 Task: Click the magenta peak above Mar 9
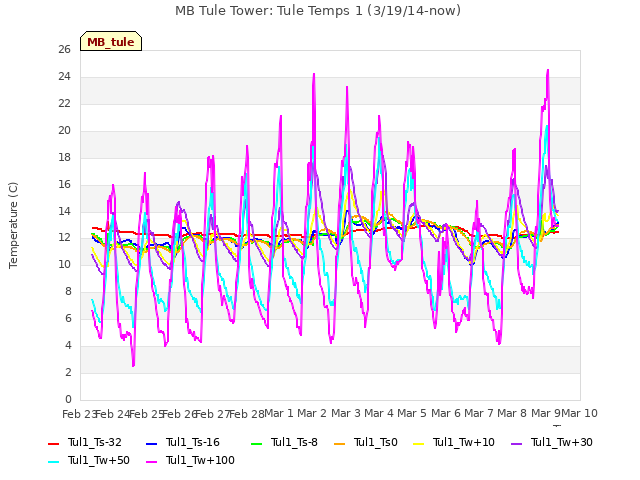coord(548,71)
